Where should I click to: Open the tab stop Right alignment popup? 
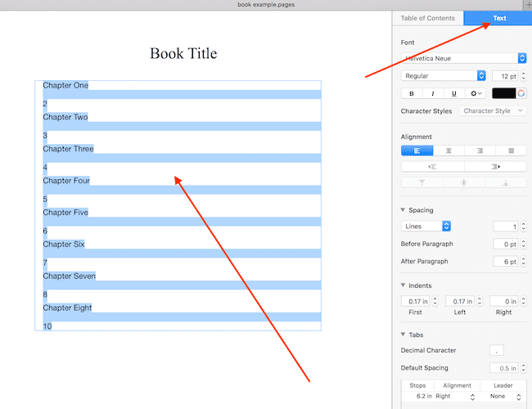(454, 397)
